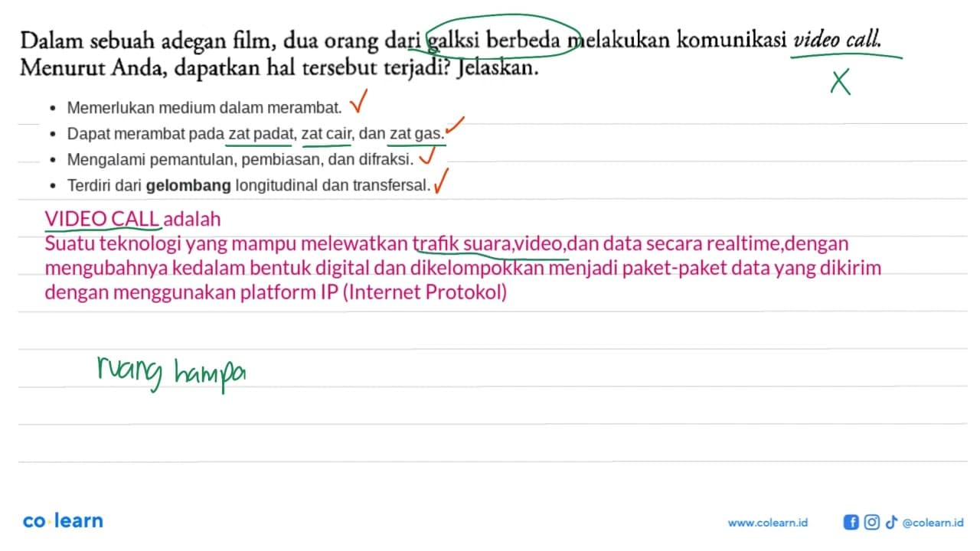Viewport: 980px width, 551px height.
Task: Click the word 'adalah' after VIDEO CALL
Action: 193,219
